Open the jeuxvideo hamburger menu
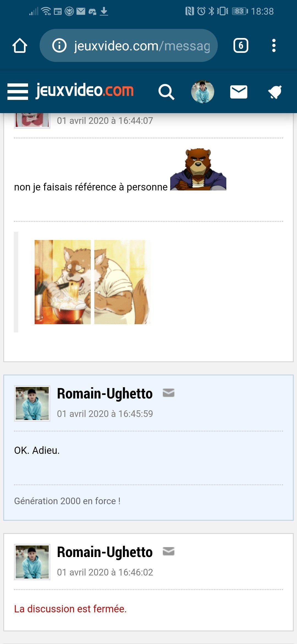Screen dimensions: 297x644 pyautogui.click(x=18, y=91)
